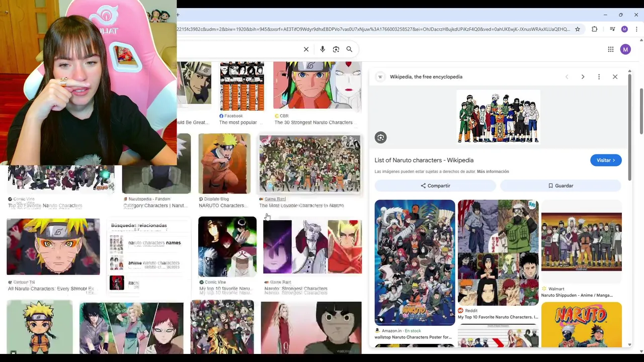
Task: Open Google Lens image search icon
Action: 336,49
